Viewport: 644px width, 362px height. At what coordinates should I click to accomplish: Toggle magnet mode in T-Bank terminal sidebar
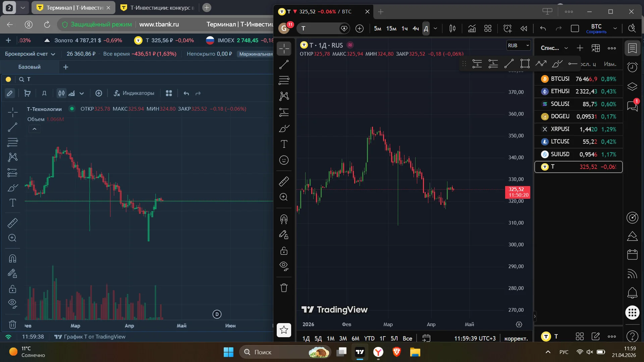point(12,258)
